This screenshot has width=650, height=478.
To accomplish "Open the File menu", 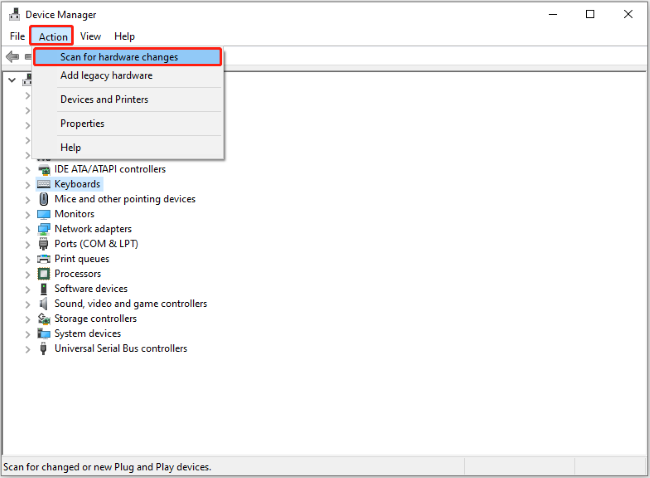I will click(17, 36).
